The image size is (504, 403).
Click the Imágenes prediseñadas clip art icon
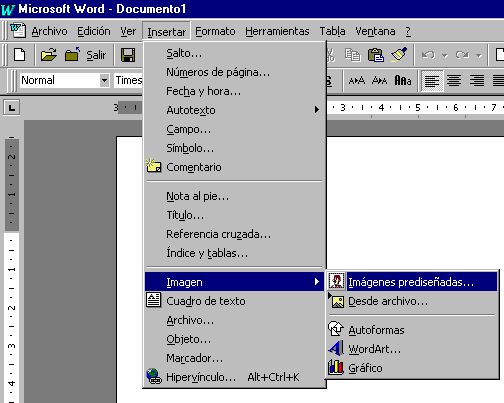[337, 281]
